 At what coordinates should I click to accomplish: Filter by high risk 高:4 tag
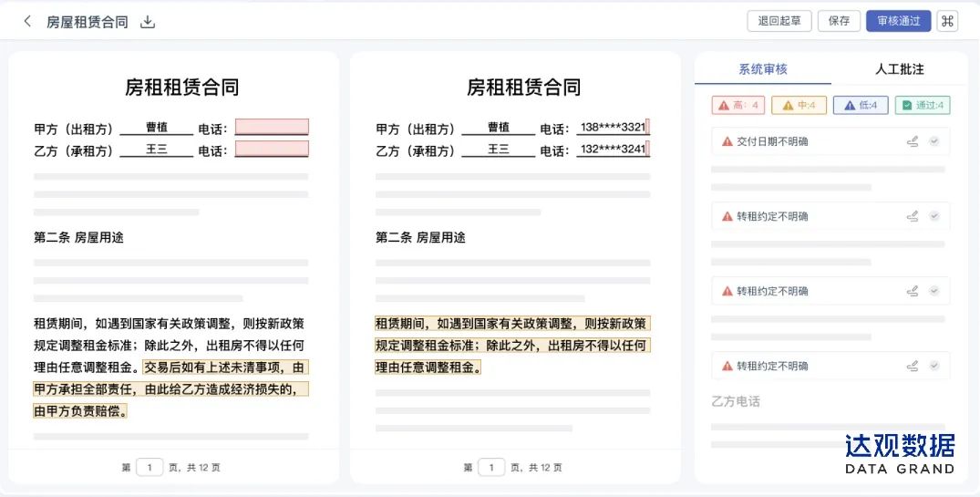coord(738,105)
